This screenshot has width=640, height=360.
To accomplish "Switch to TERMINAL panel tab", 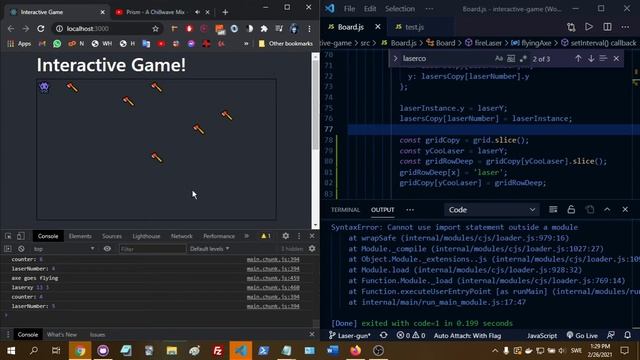I will (x=345, y=210).
